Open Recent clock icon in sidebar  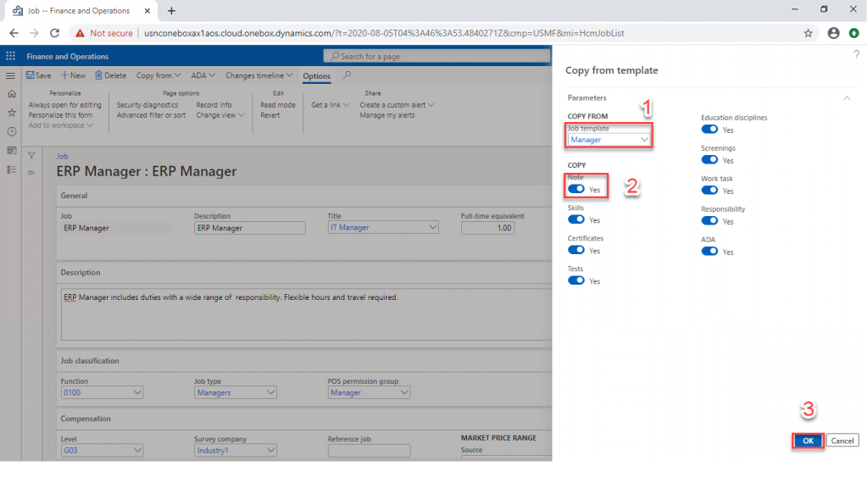11,131
